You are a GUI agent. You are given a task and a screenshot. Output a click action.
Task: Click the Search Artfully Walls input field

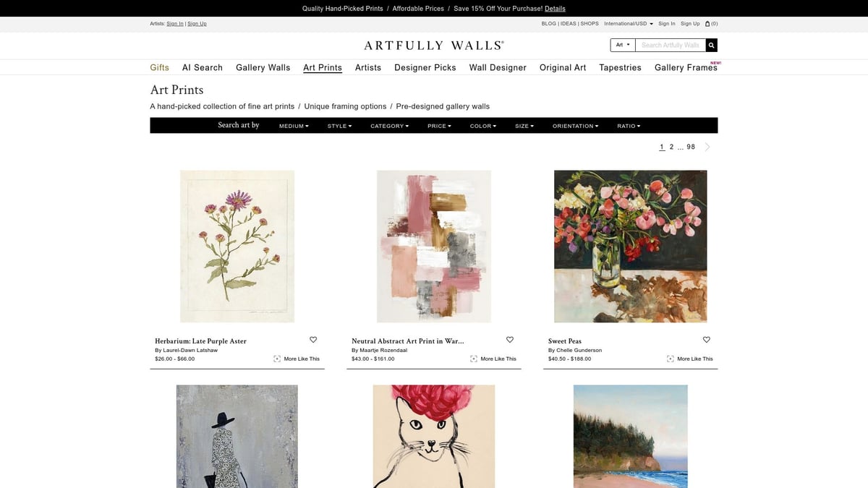(671, 45)
